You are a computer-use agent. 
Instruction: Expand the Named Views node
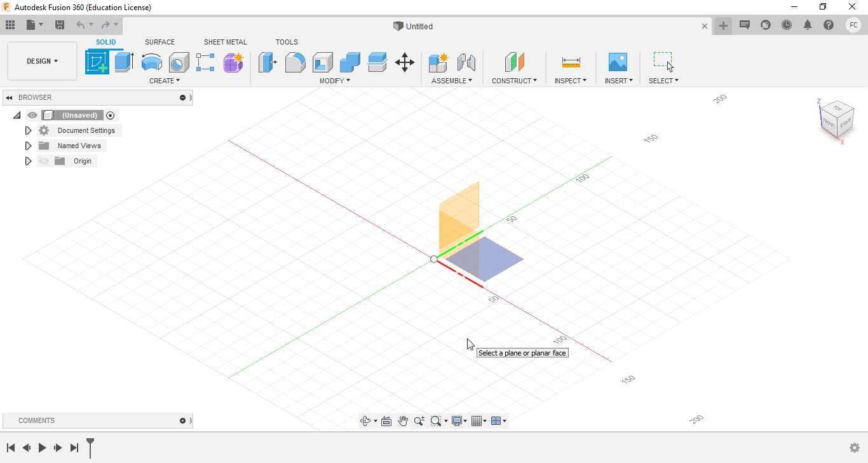(x=28, y=146)
